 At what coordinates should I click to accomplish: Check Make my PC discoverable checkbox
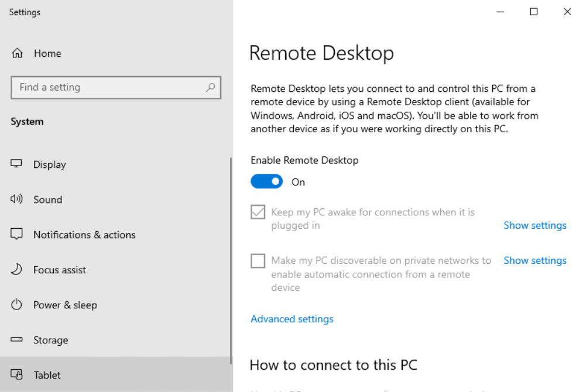(258, 261)
